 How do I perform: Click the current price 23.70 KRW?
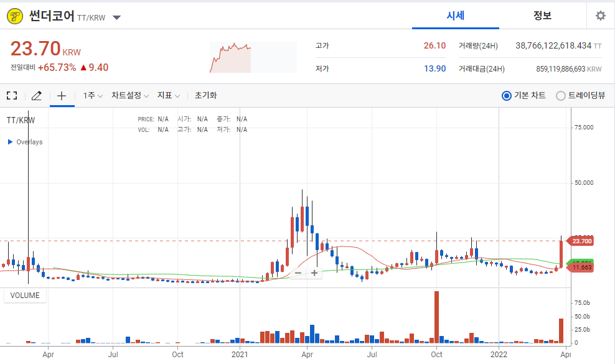[45, 49]
